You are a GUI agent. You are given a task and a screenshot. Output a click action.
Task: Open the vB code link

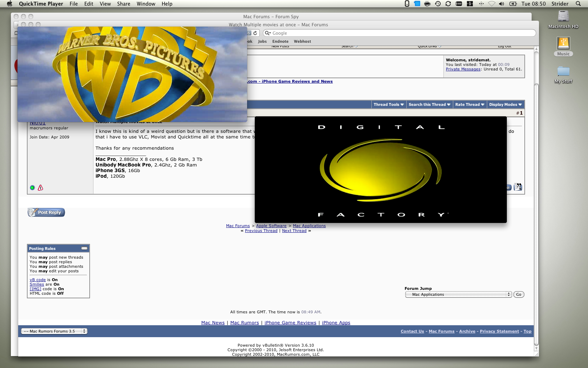pos(38,280)
